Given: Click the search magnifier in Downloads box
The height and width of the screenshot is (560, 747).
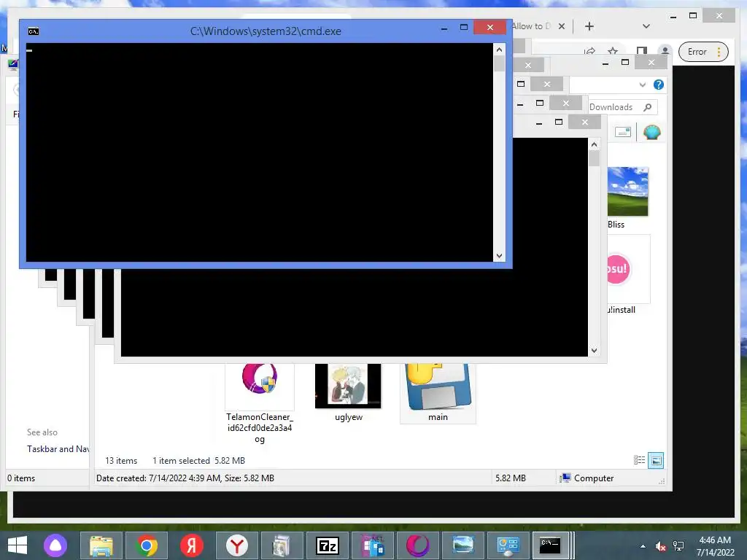Looking at the screenshot, I should tap(648, 107).
